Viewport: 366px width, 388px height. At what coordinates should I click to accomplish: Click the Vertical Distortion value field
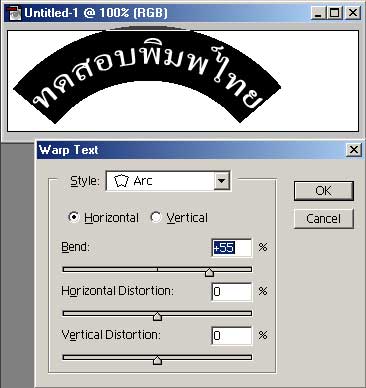tap(232, 335)
